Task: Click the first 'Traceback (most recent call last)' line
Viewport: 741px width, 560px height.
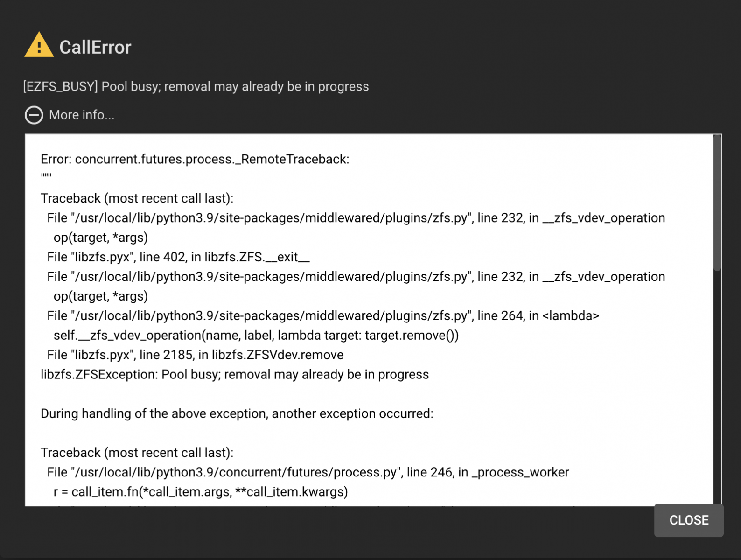Action: tap(137, 198)
